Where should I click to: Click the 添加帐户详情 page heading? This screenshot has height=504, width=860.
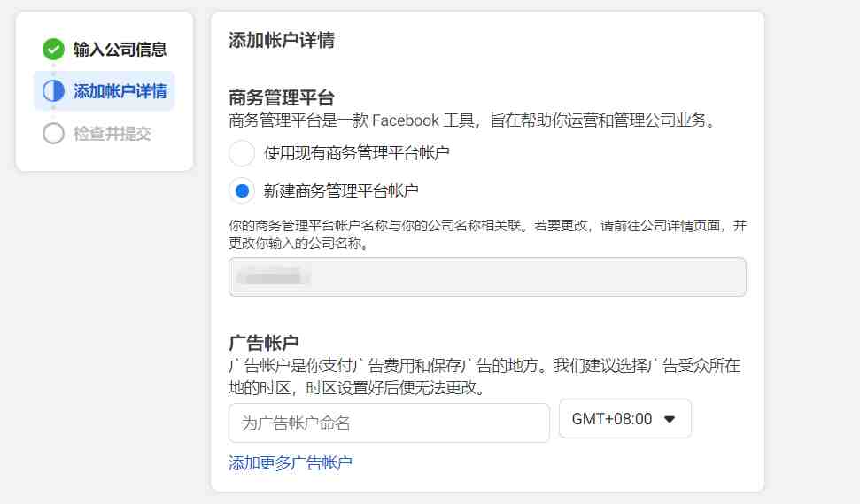point(282,40)
